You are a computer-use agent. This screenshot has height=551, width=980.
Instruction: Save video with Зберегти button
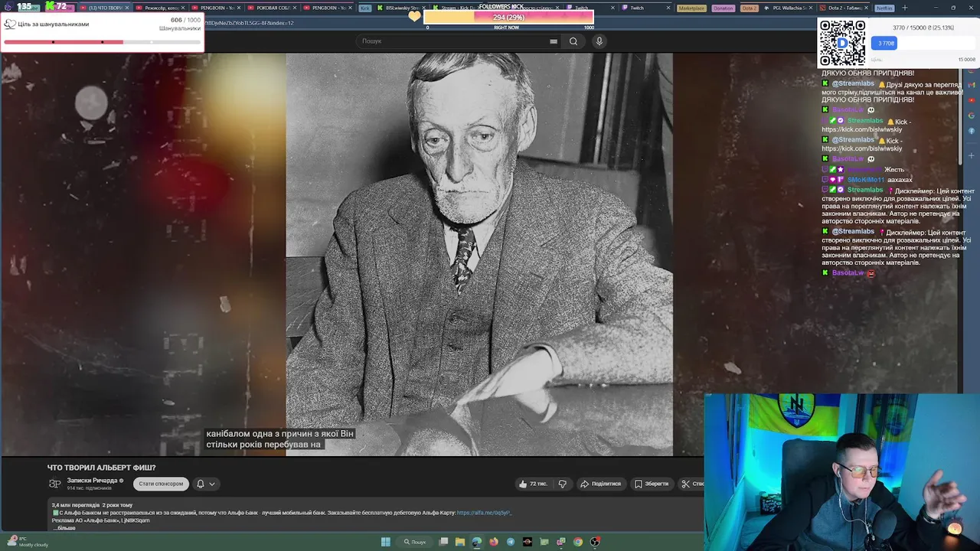tap(652, 484)
